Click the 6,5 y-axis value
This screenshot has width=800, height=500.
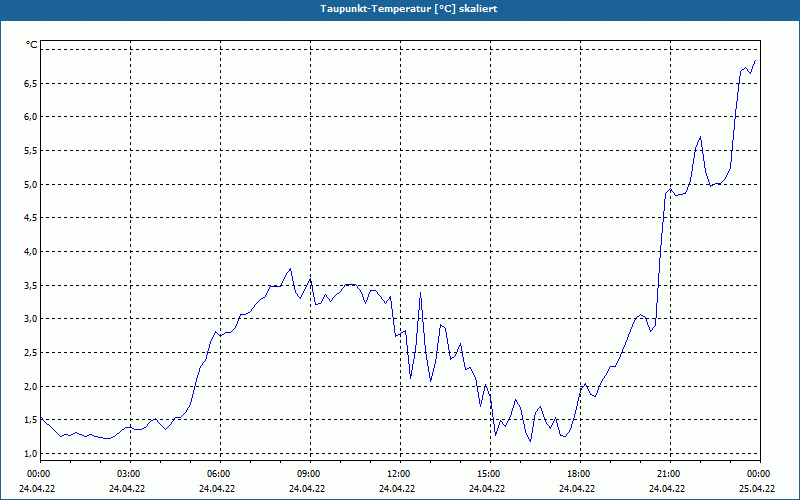(x=31, y=83)
